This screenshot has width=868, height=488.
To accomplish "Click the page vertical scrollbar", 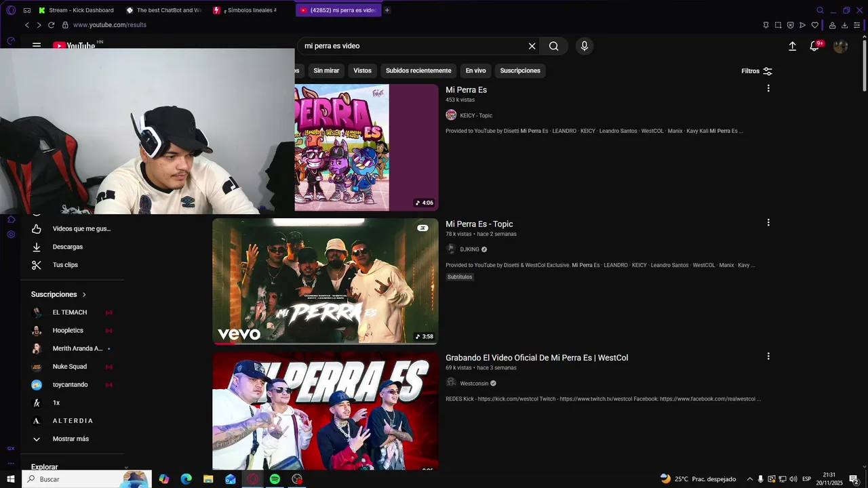I will (x=865, y=64).
